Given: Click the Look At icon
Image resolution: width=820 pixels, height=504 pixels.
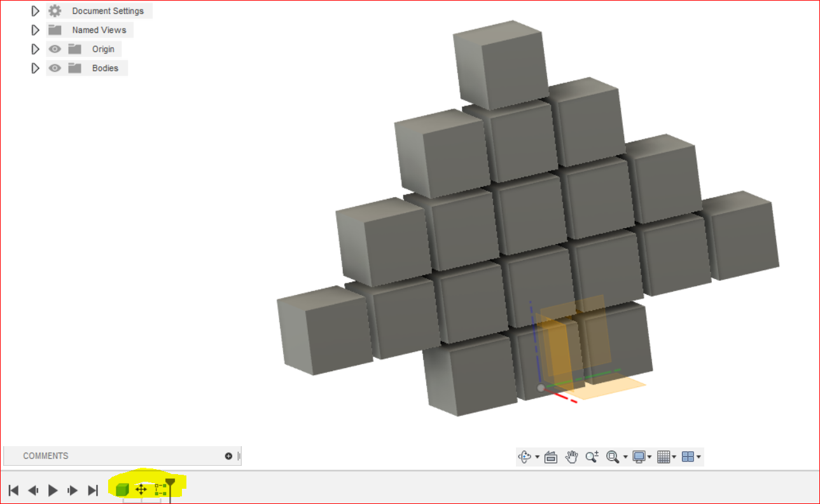Looking at the screenshot, I should tap(549, 456).
